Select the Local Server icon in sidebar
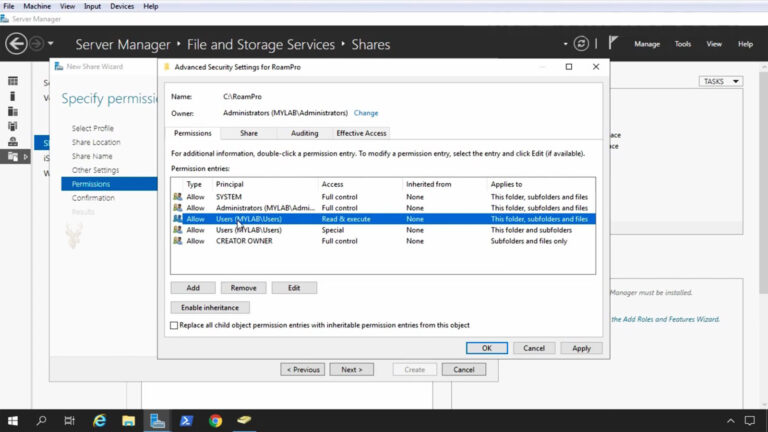 (13, 96)
